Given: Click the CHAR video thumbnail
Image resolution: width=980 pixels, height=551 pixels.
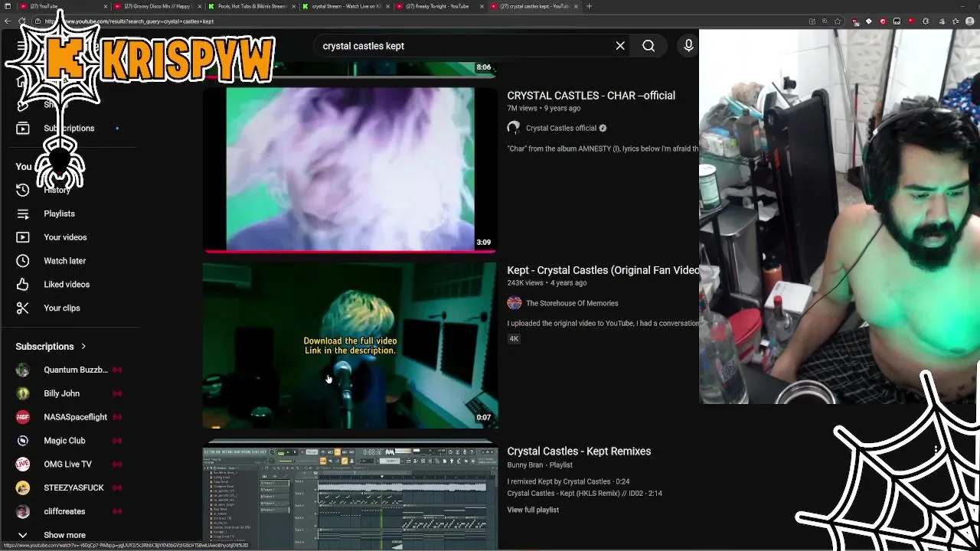Looking at the screenshot, I should pos(350,168).
